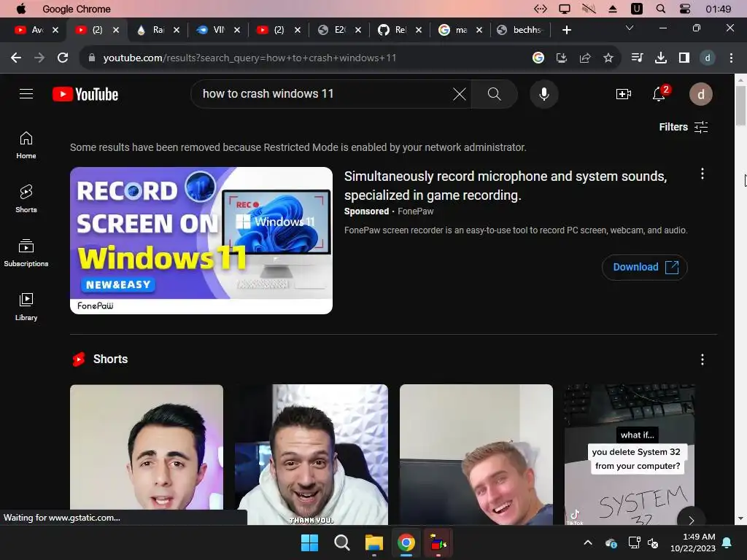Open Windows taskbar search
Screen dimensions: 747x560
click(x=341, y=542)
